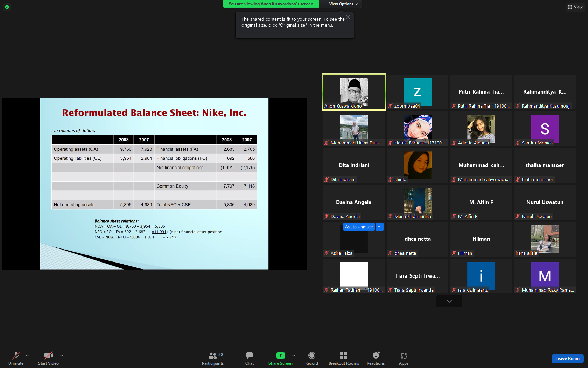Select Nabila Farhana's participant tile
This screenshot has width=588, height=368.
coord(418,129)
